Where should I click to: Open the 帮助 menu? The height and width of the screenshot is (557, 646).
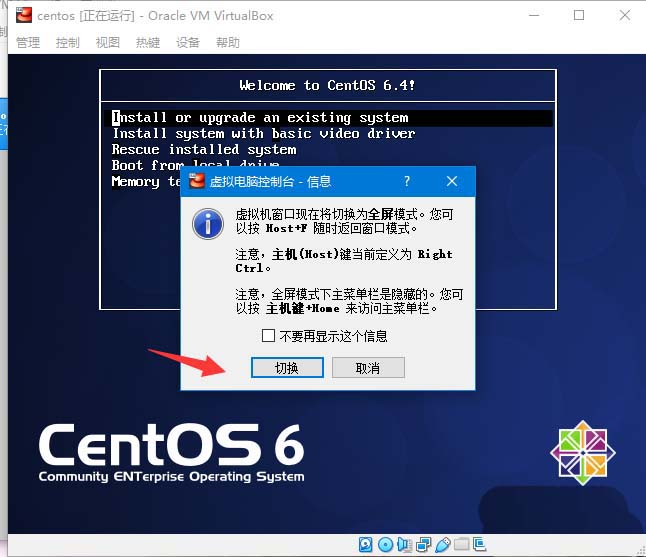228,42
